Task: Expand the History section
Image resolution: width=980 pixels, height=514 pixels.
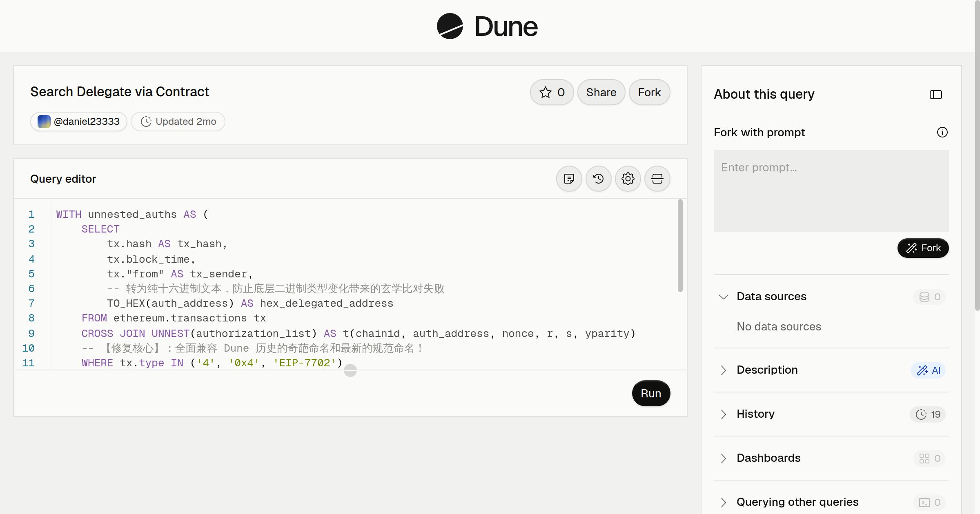Action: (723, 414)
